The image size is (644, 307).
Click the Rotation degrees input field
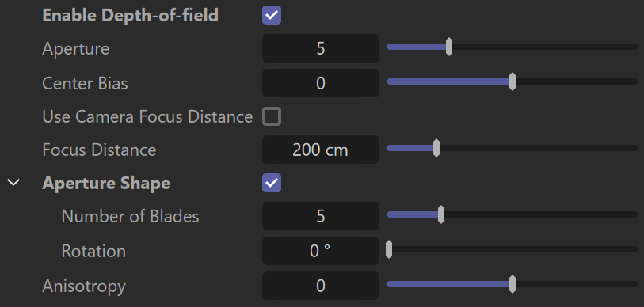(x=320, y=251)
